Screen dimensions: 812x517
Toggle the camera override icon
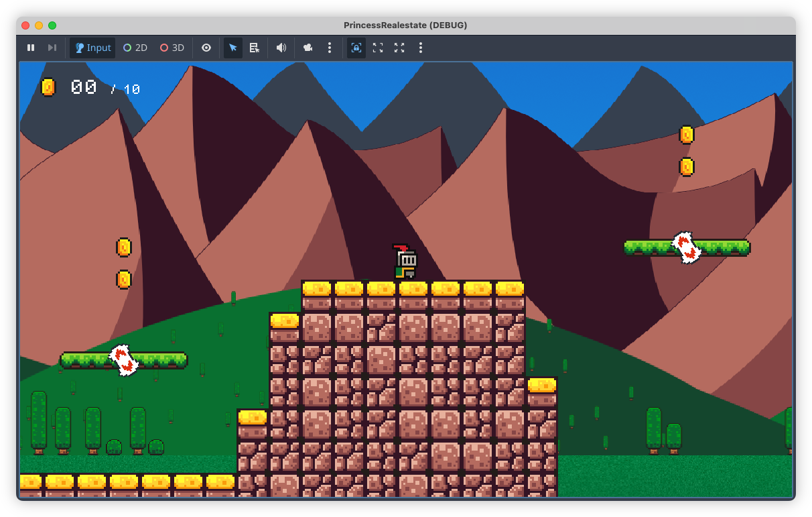308,48
